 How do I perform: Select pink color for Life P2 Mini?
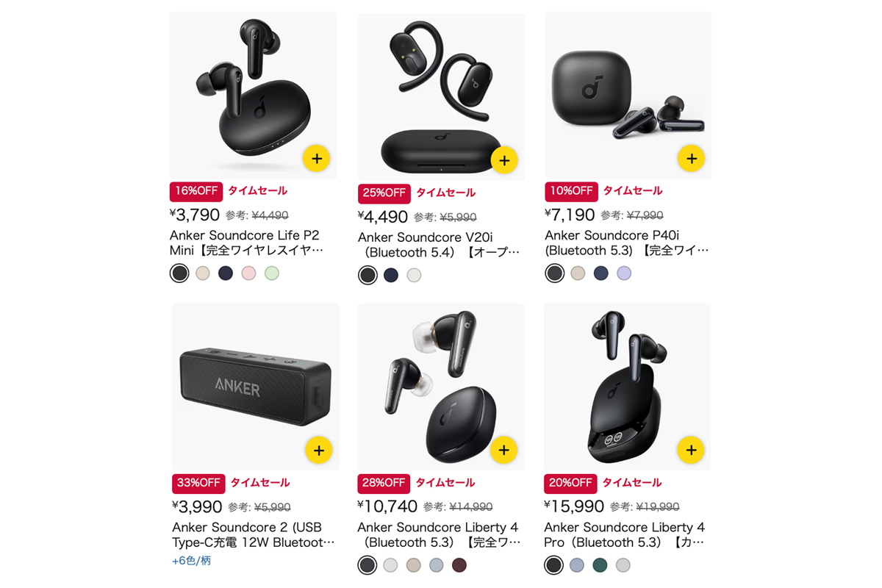click(x=248, y=273)
